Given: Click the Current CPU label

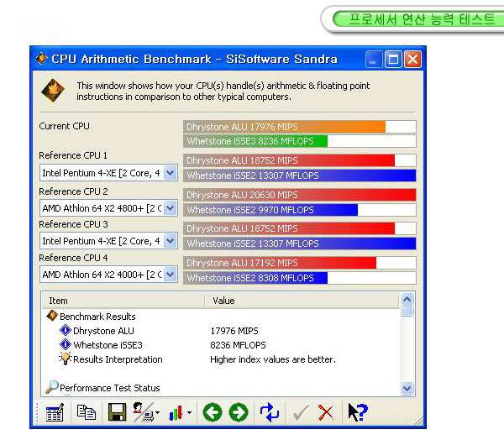Looking at the screenshot, I should 65,126.
